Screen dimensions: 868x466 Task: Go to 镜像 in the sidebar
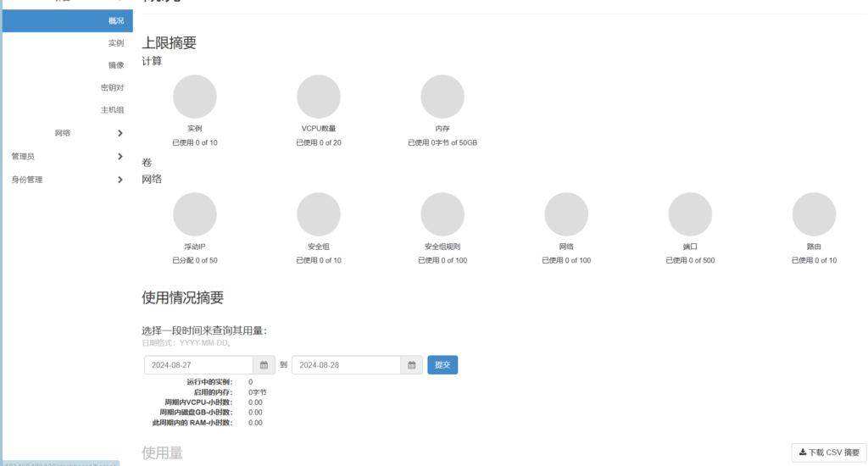point(116,64)
